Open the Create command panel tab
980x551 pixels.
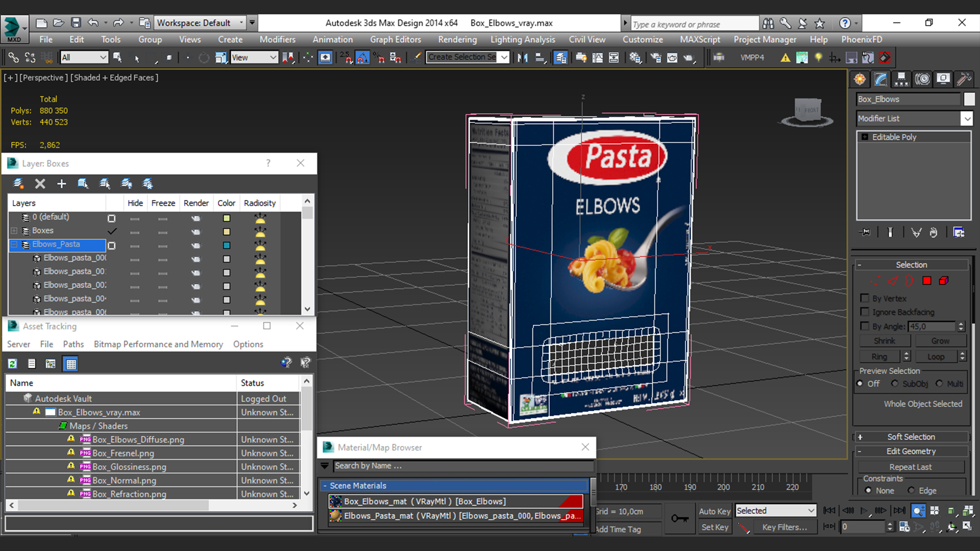click(860, 79)
